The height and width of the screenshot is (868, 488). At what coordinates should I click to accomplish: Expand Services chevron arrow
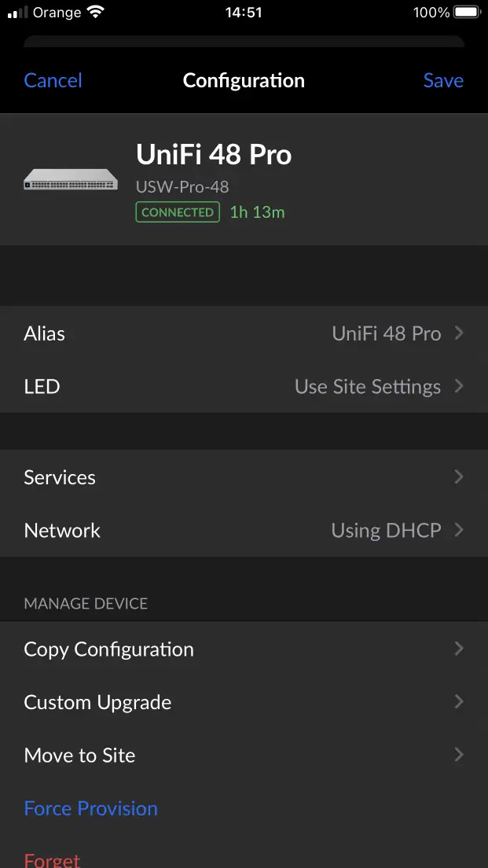click(459, 477)
